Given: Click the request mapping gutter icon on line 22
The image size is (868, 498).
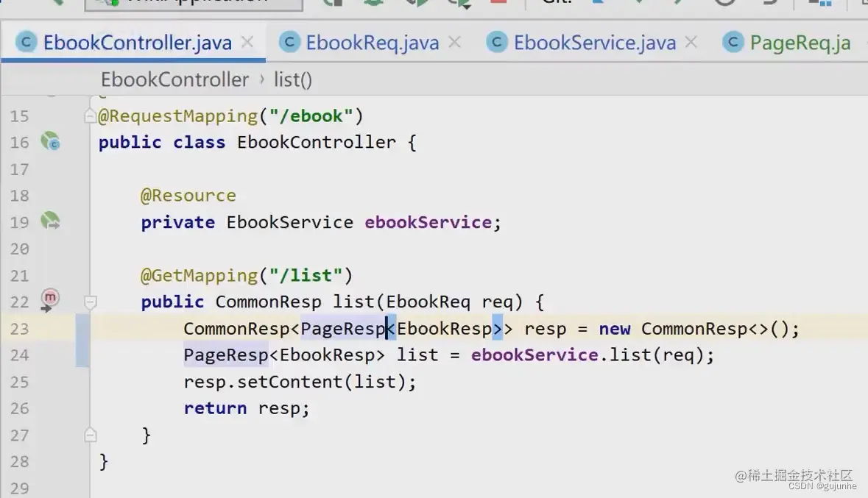Looking at the screenshot, I should [49, 300].
